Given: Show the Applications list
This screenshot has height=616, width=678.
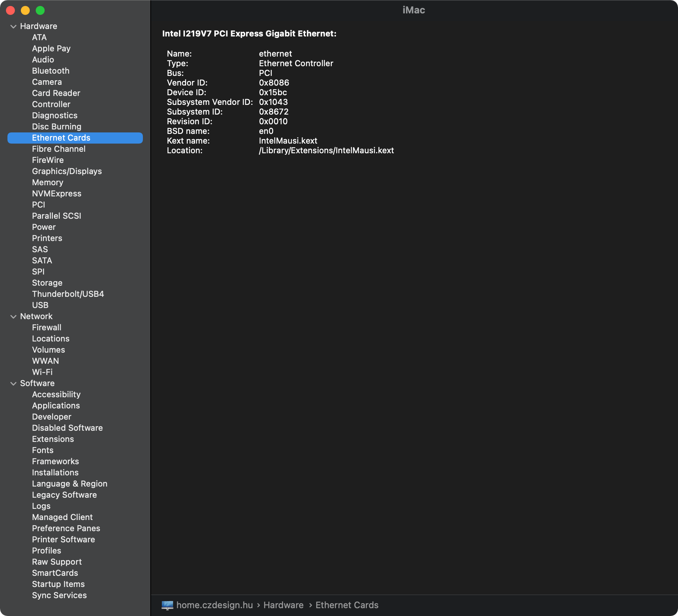Looking at the screenshot, I should tap(56, 405).
